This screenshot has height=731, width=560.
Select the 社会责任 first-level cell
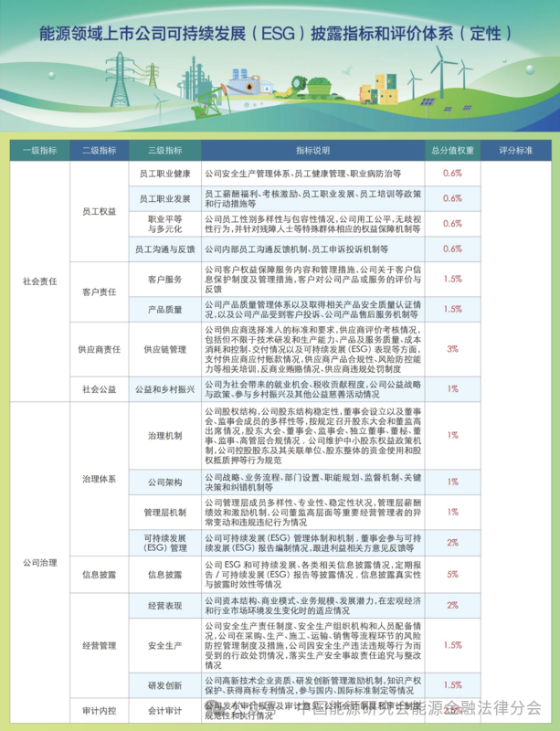pyautogui.click(x=40, y=281)
